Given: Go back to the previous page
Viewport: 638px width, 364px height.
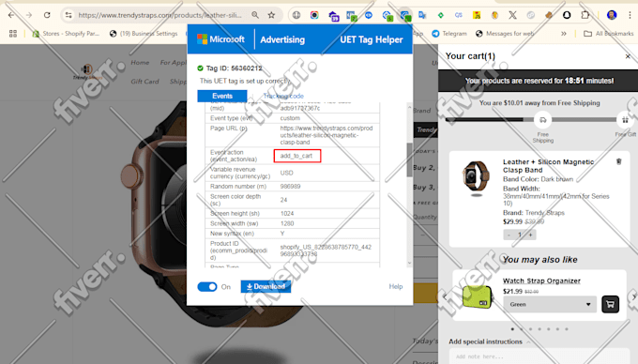Looking at the screenshot, I should pyautogui.click(x=11, y=15).
